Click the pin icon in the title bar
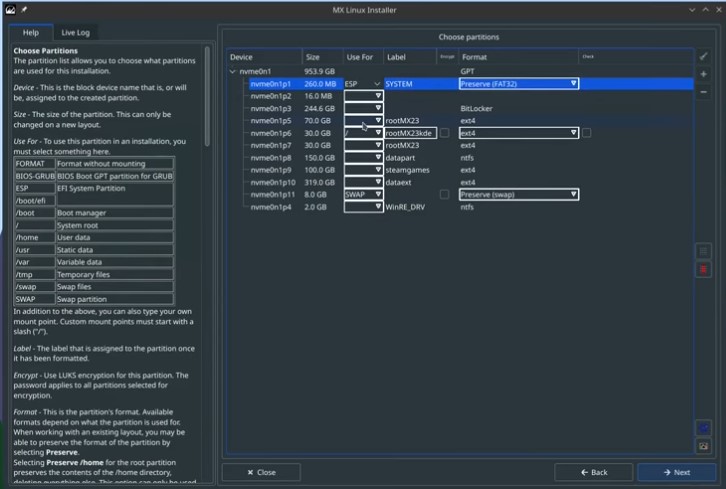This screenshot has height=489, width=726. coord(24,9)
